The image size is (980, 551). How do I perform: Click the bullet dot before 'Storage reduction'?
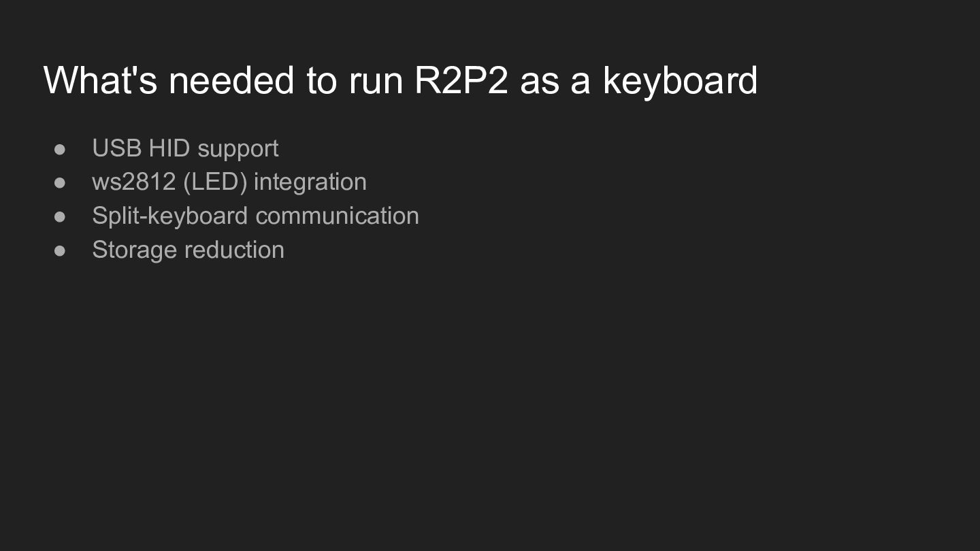pyautogui.click(x=60, y=250)
